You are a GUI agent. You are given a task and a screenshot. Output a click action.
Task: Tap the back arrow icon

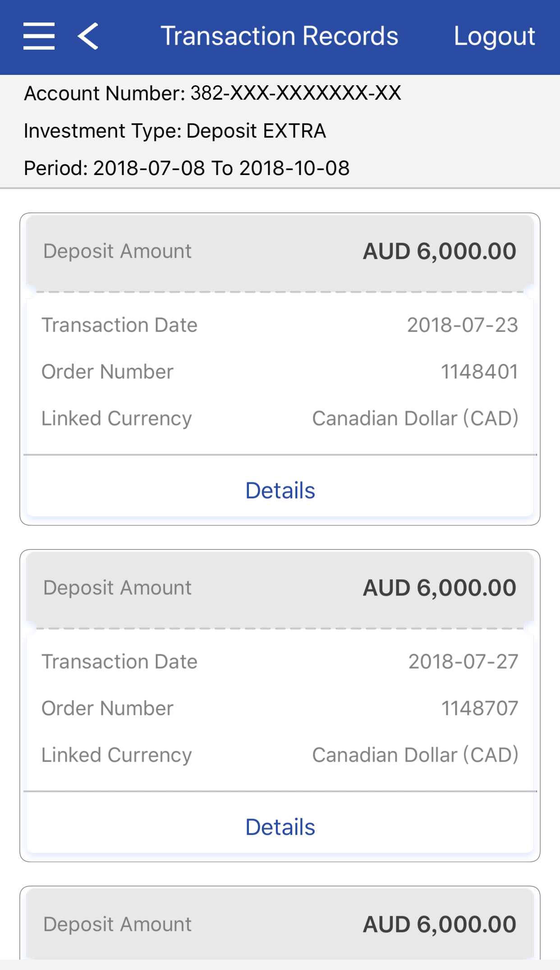pyautogui.click(x=88, y=36)
